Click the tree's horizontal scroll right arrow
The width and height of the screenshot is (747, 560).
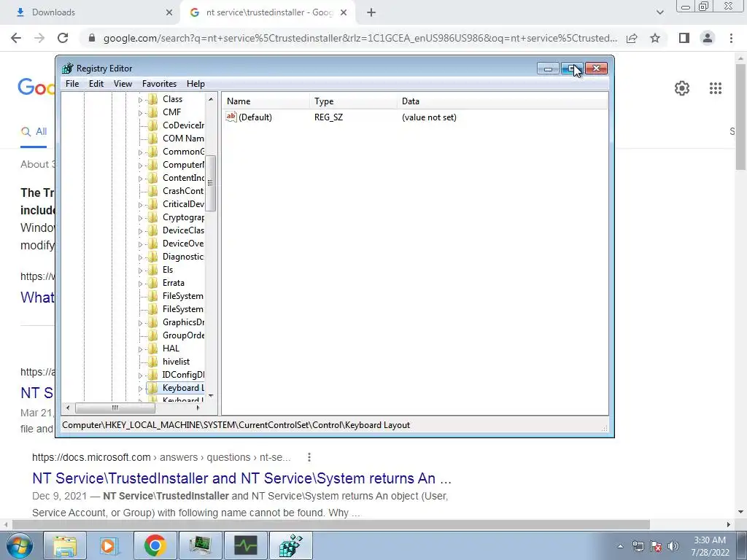pos(198,408)
